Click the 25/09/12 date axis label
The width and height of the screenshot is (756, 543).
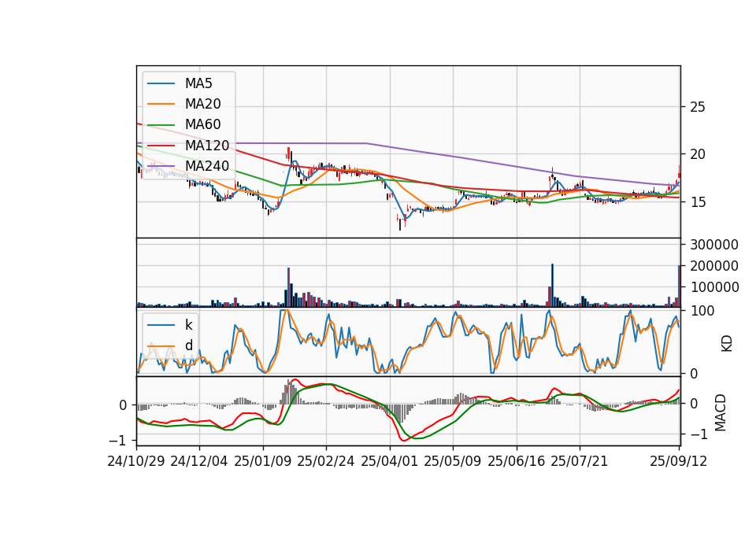[x=678, y=461]
